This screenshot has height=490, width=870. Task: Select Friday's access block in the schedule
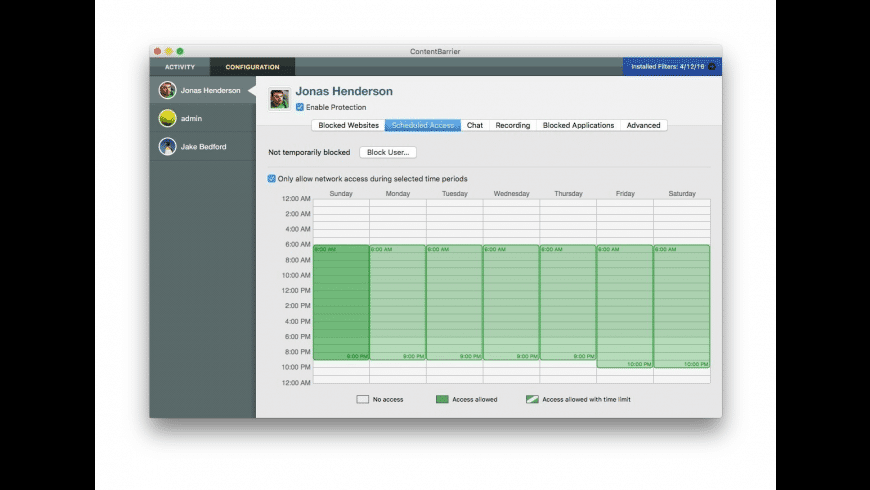625,306
